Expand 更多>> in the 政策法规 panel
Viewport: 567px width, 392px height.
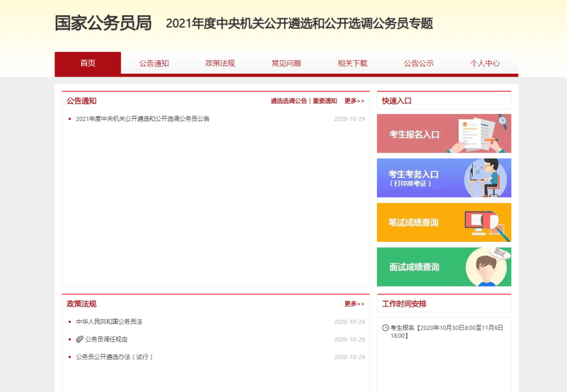point(354,304)
